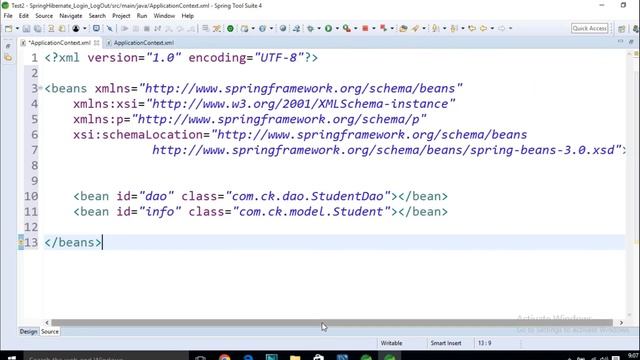Open the New file dropdown arrow

[x=17, y=28]
